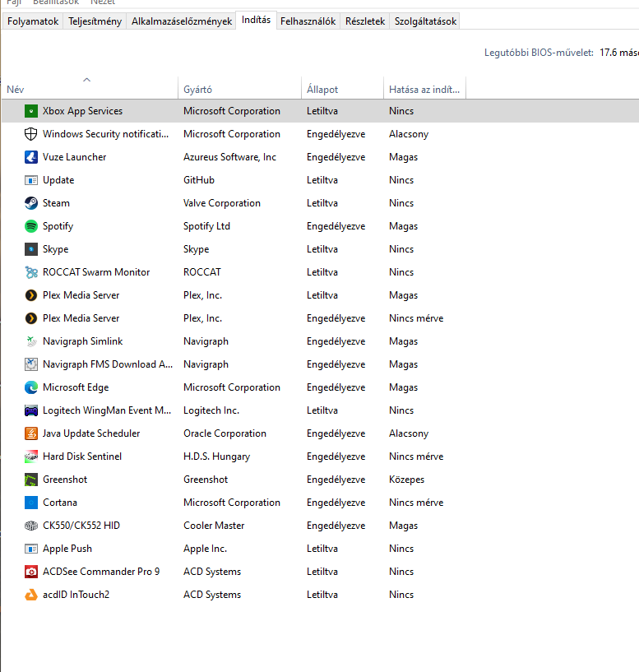Select the Java Update Scheduler name
Image resolution: width=639 pixels, height=672 pixels.
(91, 433)
